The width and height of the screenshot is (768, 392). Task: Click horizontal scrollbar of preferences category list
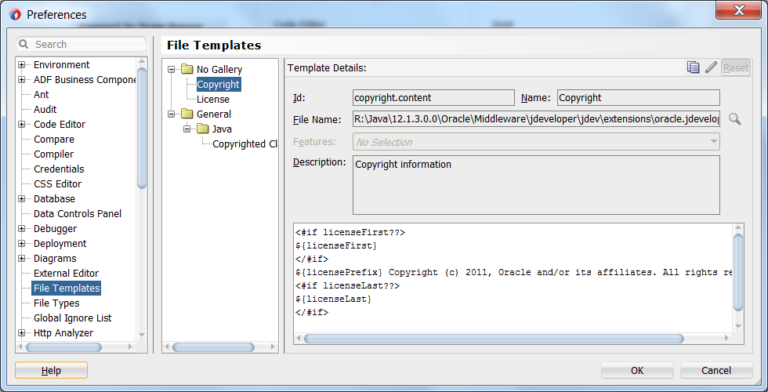[64, 347]
